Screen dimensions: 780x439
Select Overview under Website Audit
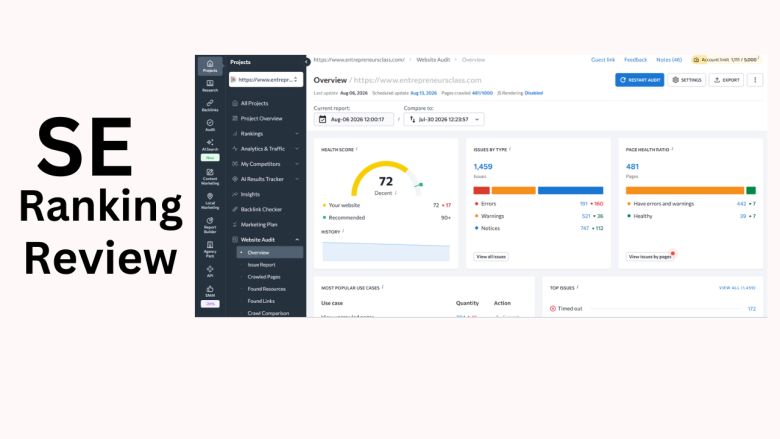[270, 253]
